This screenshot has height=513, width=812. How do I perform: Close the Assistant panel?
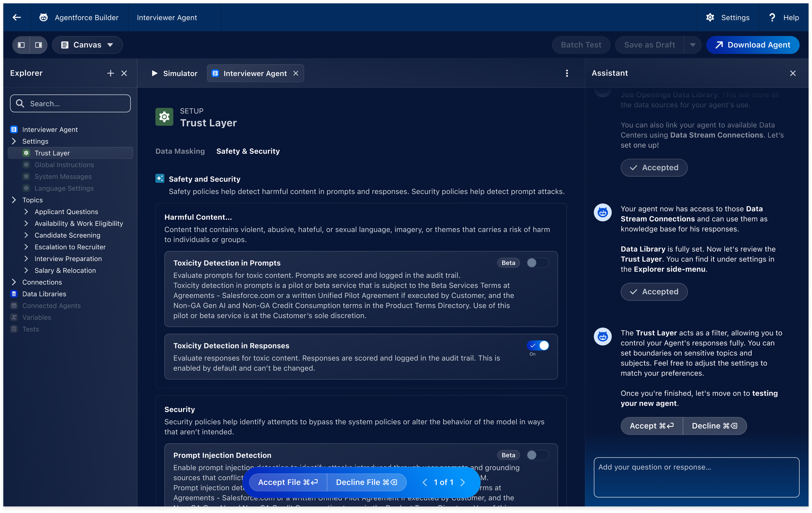coord(793,73)
